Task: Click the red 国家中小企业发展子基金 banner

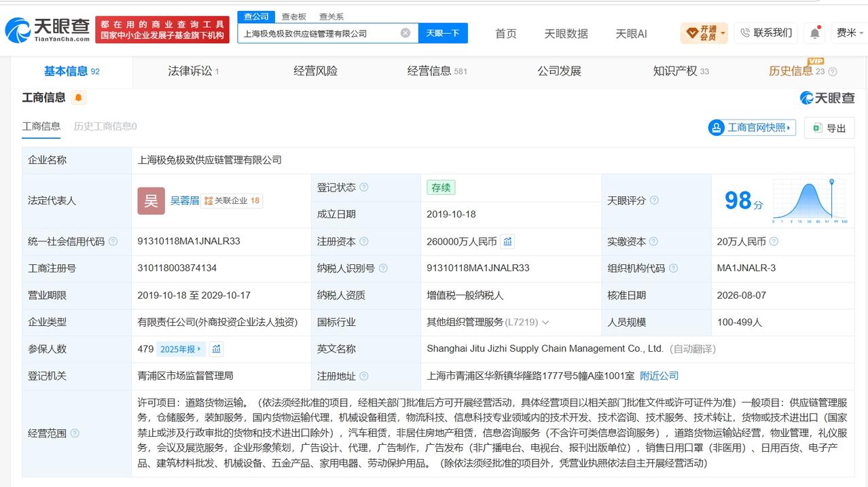Action: click(x=162, y=29)
